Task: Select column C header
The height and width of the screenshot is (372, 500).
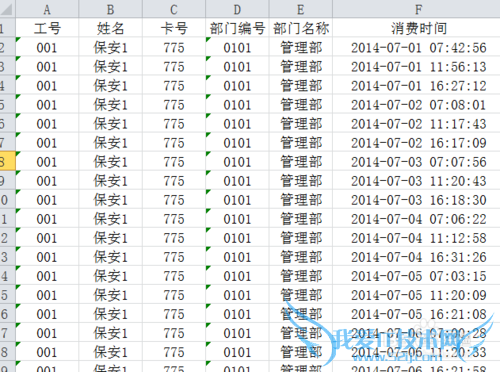Action: (x=174, y=9)
